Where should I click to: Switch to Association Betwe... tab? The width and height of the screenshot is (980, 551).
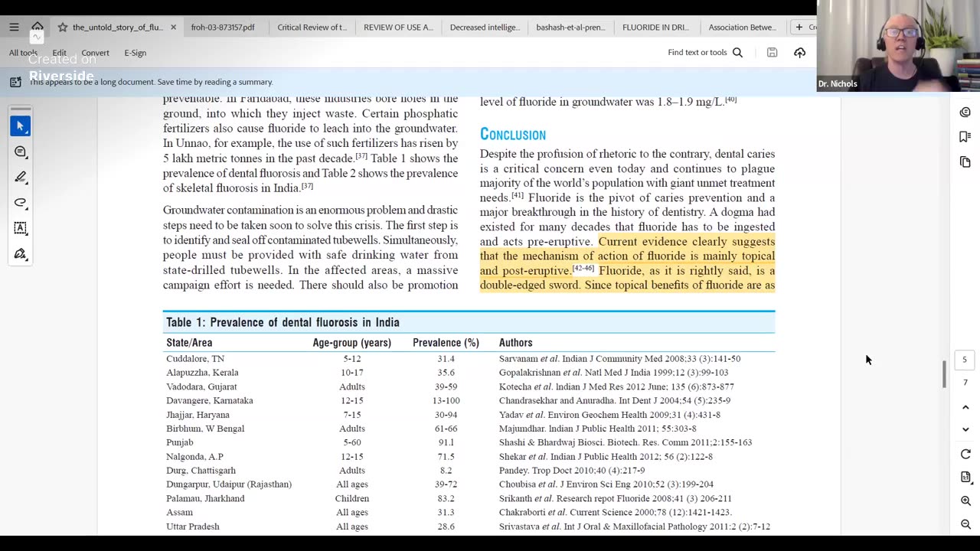(742, 27)
